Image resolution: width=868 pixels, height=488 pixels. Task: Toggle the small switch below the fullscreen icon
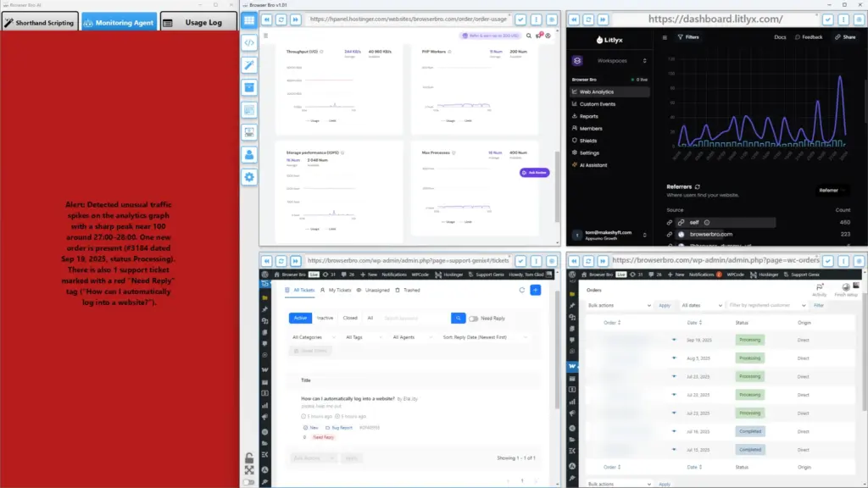(x=249, y=482)
